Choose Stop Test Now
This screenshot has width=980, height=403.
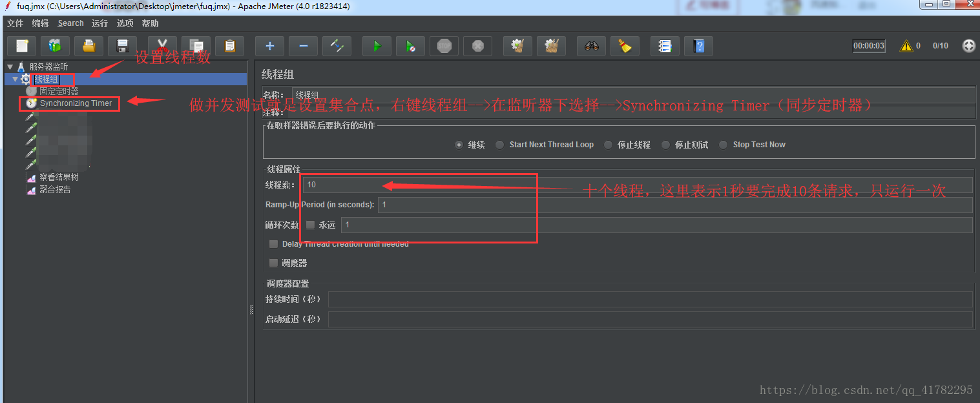(x=723, y=145)
